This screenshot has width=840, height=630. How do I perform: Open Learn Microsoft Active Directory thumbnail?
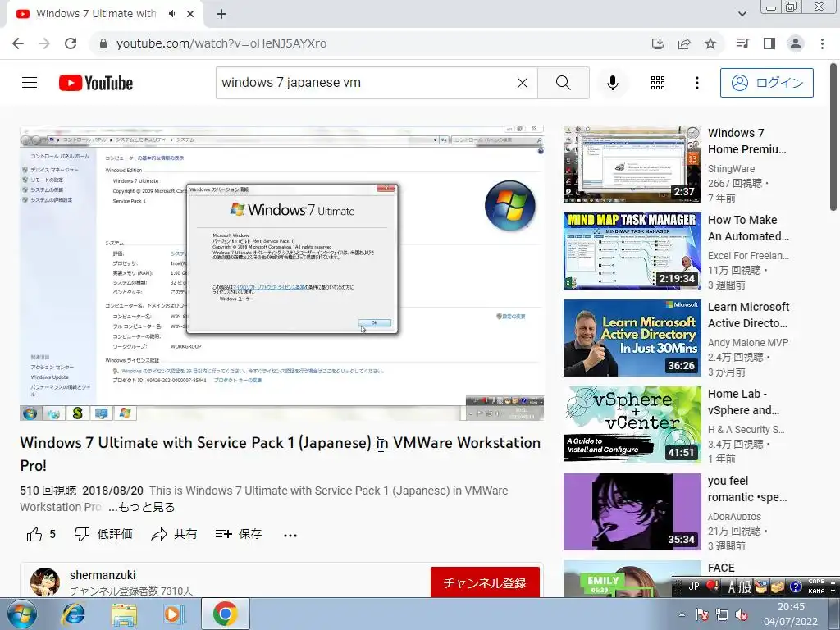[x=632, y=338]
